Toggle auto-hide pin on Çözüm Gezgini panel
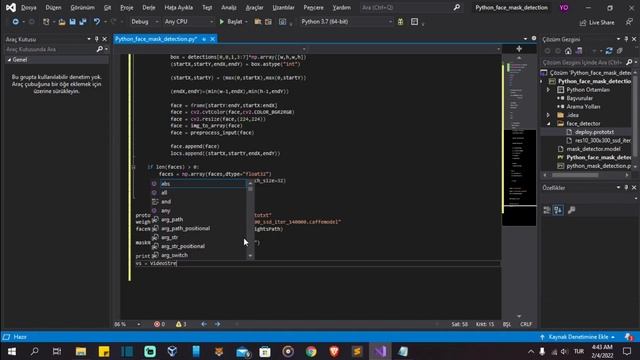The image size is (640, 360). point(627,39)
